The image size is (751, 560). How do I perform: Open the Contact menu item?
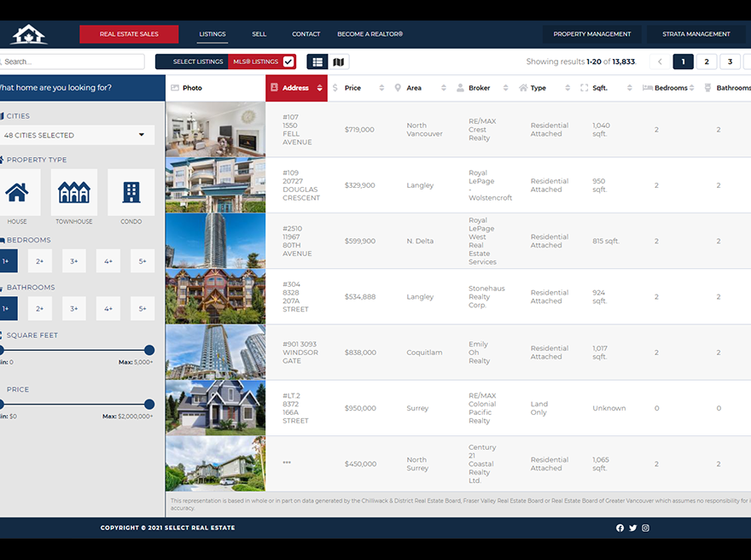[x=306, y=34]
